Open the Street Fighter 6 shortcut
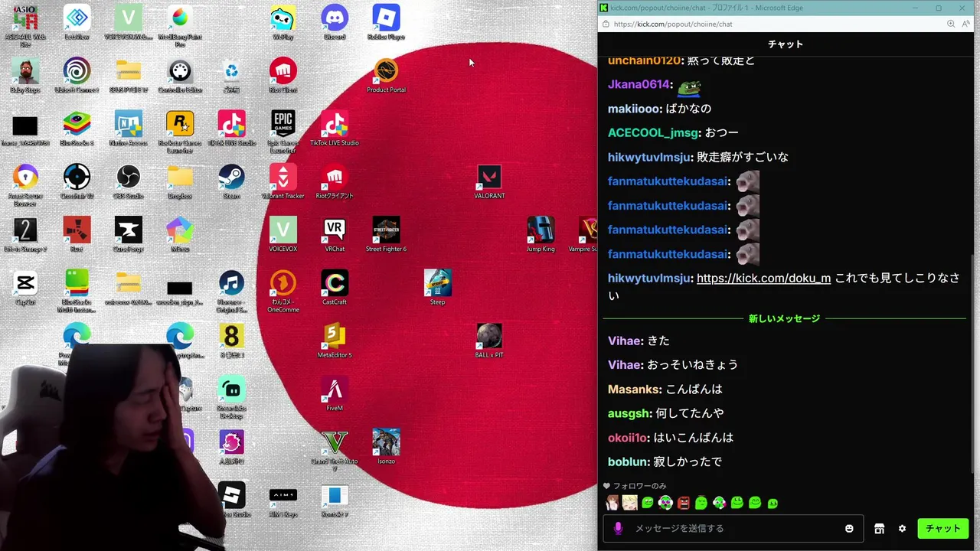Screen dimensions: 980x551 click(386, 234)
